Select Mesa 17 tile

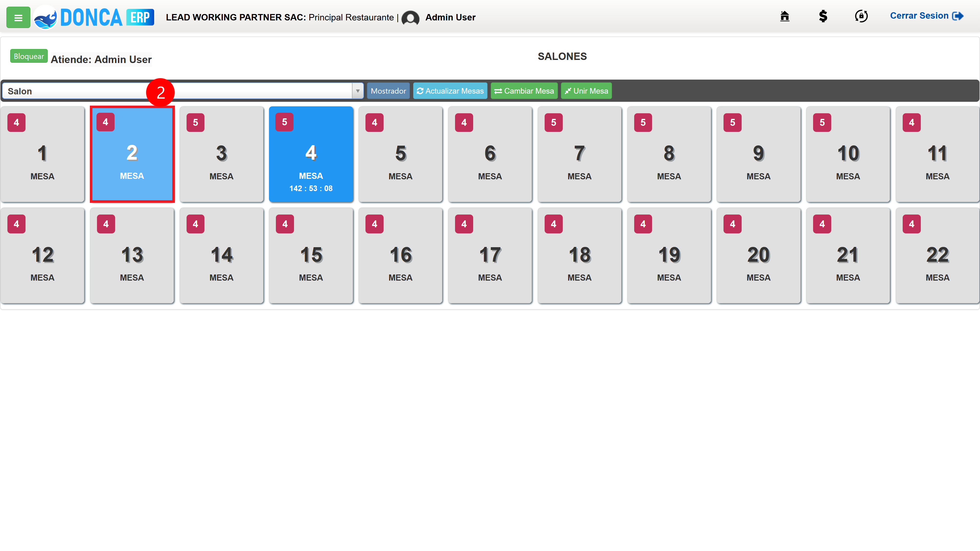(490, 256)
